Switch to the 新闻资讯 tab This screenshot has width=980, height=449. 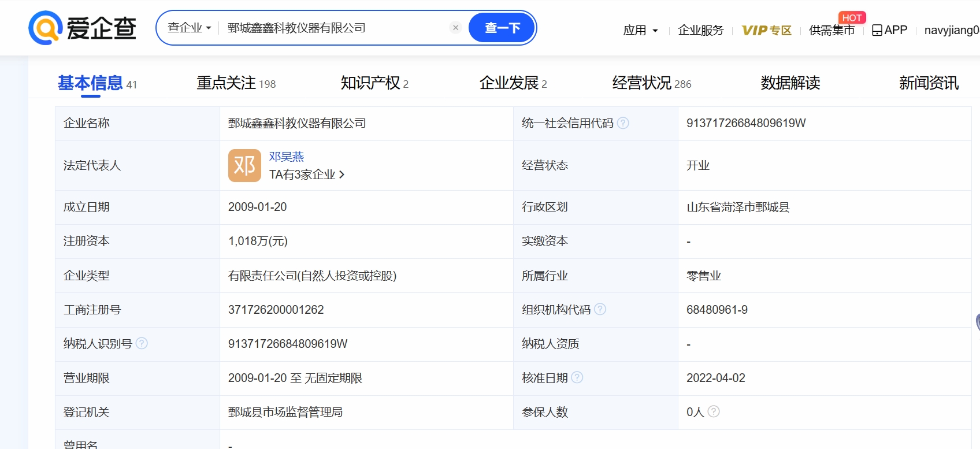[929, 83]
